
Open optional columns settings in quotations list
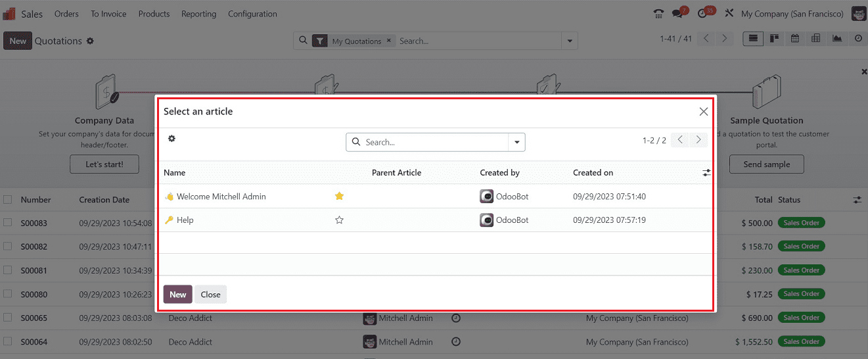point(857,200)
